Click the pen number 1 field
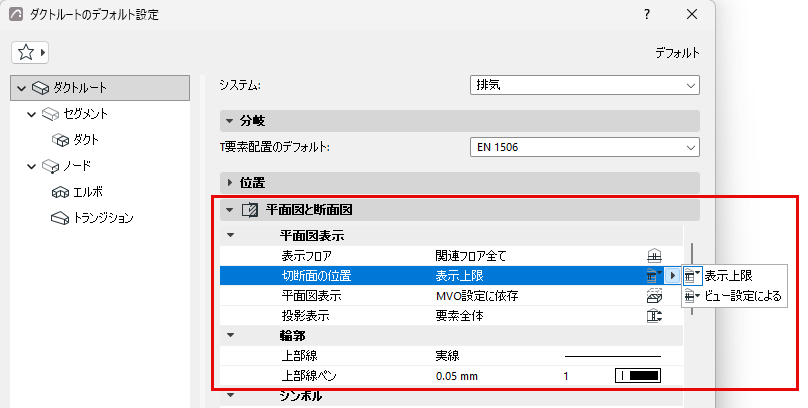The height and width of the screenshot is (408, 808). (566, 376)
